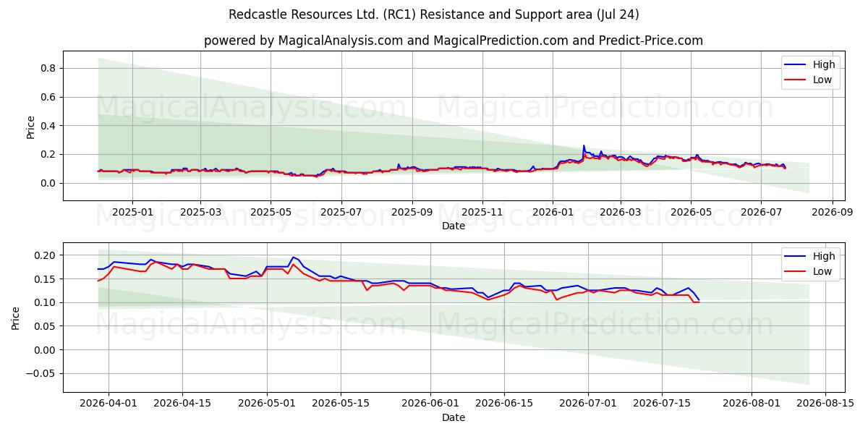Click the '2025-05' x-axis label

pos(271,213)
